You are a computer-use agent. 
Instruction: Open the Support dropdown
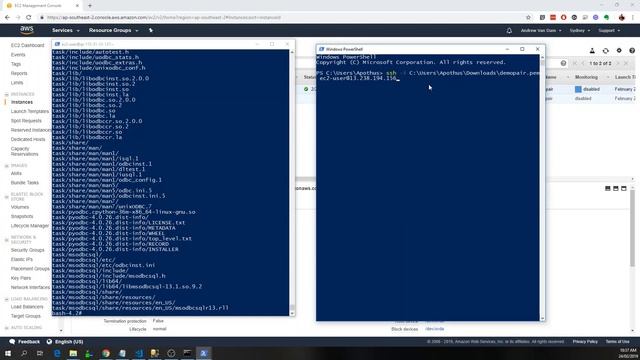[609, 31]
